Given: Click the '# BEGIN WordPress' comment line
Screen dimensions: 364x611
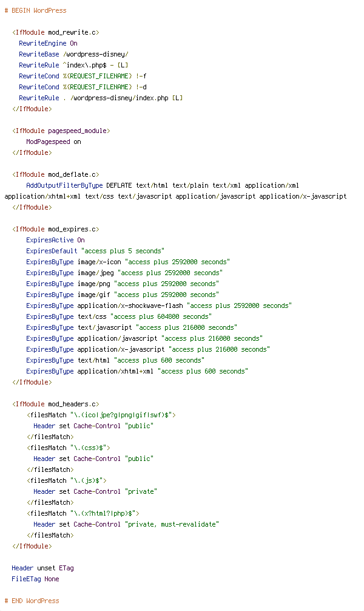Looking at the screenshot, I should [x=35, y=10].
